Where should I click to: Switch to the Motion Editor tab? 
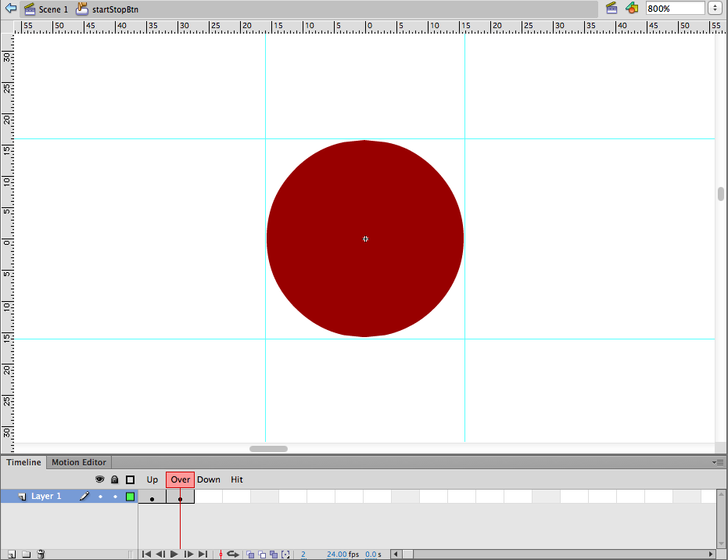[78, 462]
